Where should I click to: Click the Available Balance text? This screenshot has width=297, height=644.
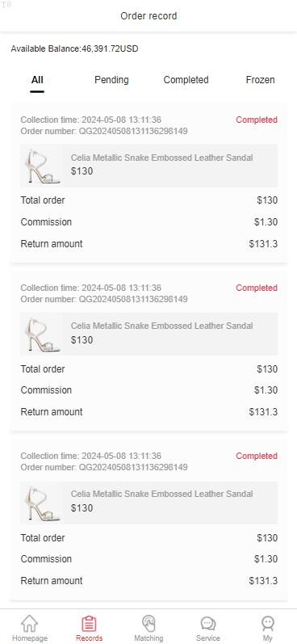[x=74, y=48]
